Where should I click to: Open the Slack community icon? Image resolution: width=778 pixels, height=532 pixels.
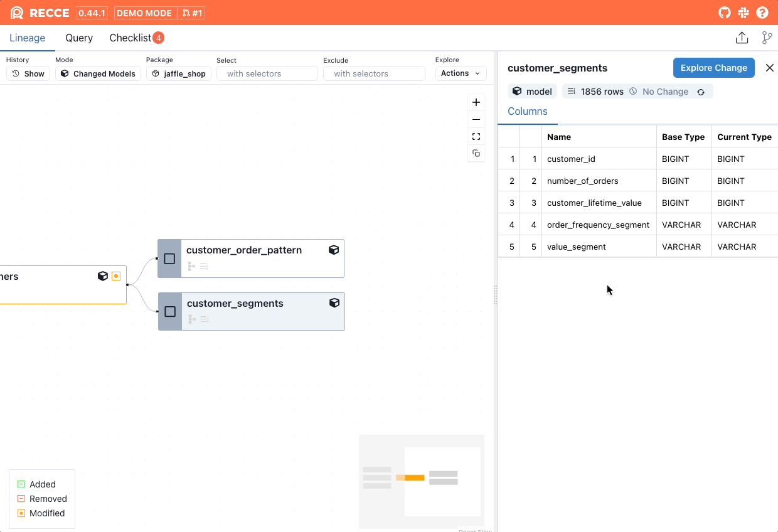[743, 13]
